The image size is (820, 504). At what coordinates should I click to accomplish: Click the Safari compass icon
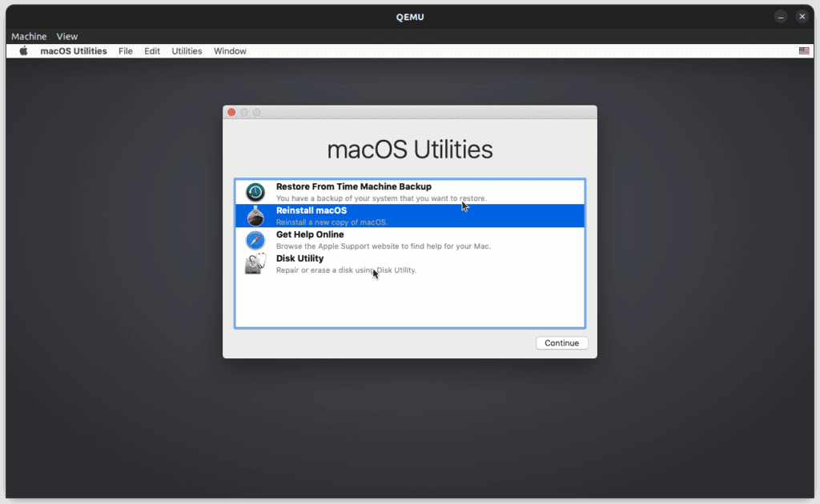[x=255, y=240]
